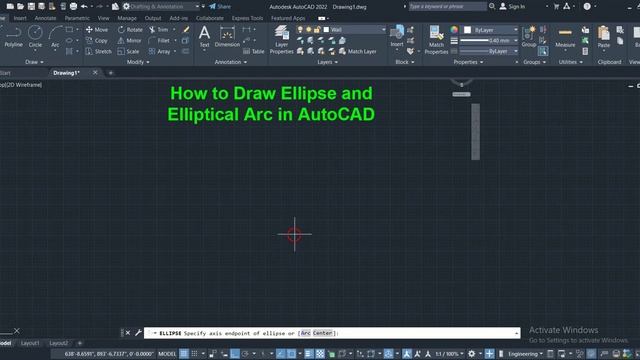
Task: Open the Insert block tool
Action: coord(397,37)
